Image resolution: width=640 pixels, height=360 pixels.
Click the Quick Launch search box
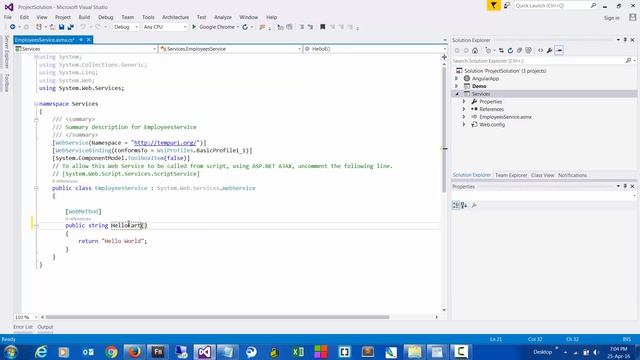[555, 5]
